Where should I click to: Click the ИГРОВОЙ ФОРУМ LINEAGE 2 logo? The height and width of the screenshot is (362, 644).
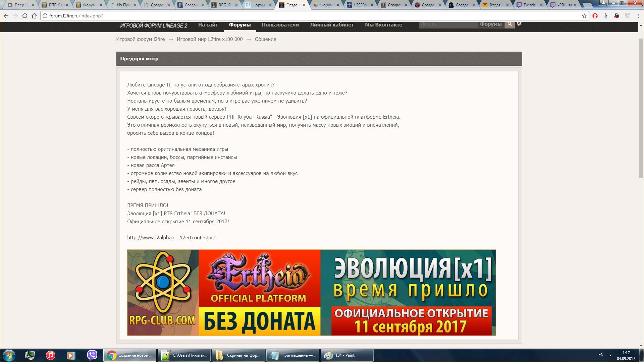[x=154, y=25]
